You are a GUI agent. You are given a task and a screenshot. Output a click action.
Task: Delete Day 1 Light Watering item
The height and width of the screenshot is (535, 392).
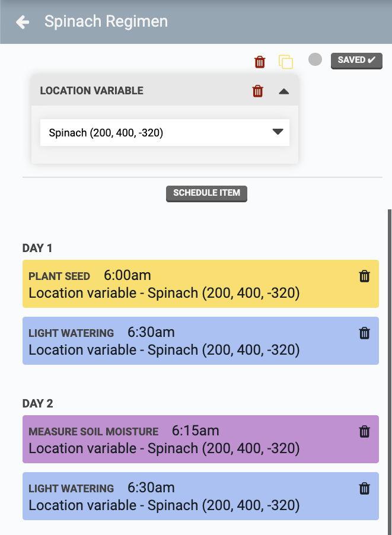pyautogui.click(x=365, y=333)
